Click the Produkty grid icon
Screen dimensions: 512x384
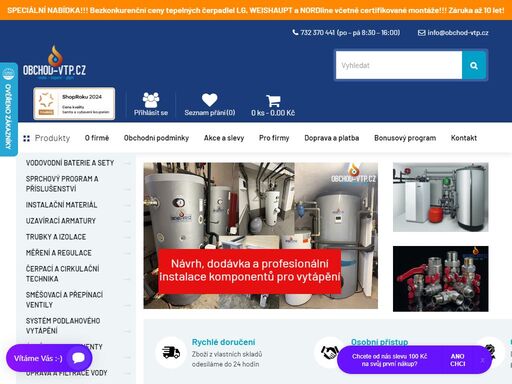click(x=26, y=138)
